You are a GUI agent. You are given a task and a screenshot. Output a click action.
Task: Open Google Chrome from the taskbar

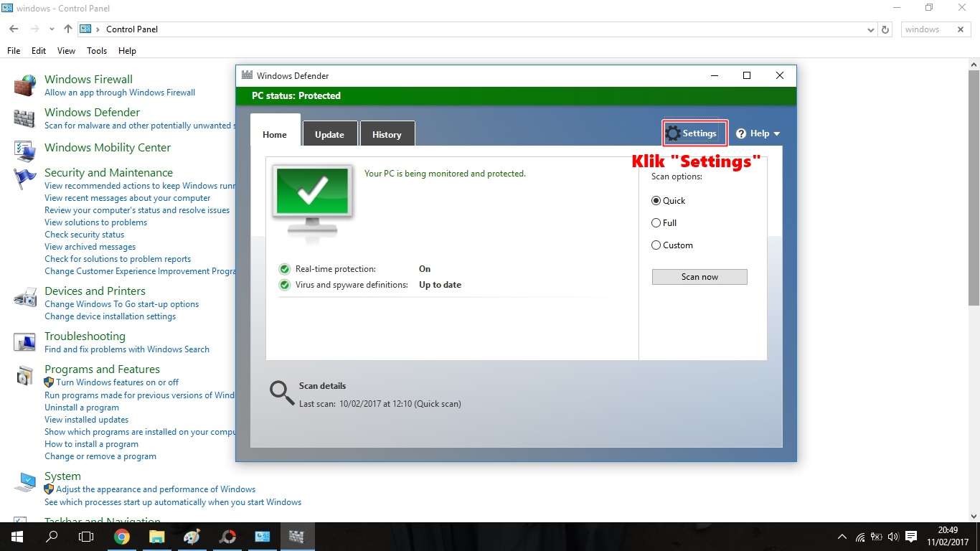point(122,537)
